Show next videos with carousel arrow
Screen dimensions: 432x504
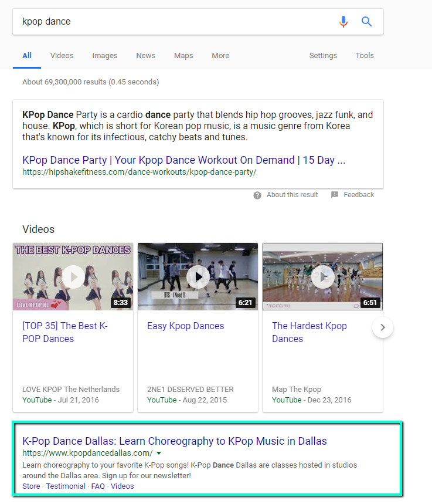point(383,327)
